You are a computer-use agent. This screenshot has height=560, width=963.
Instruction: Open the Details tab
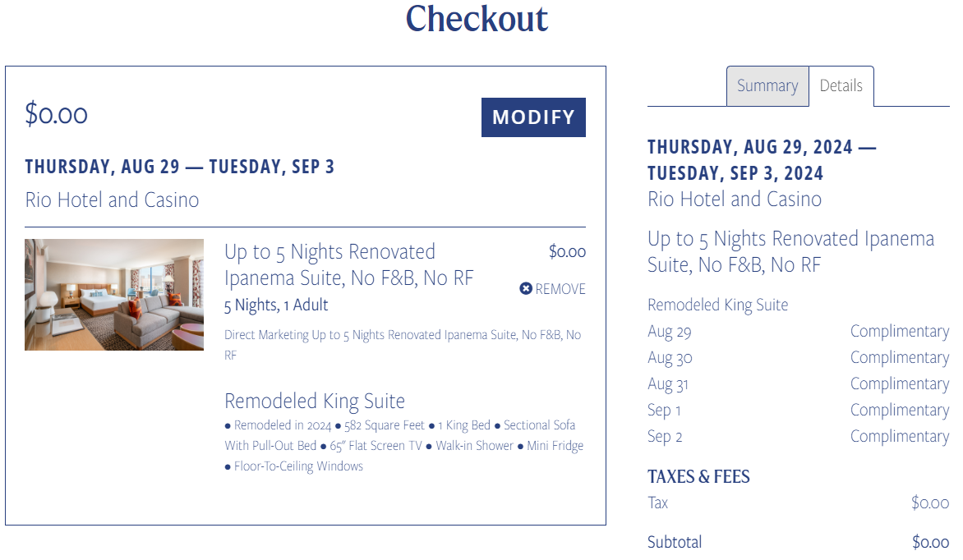(841, 86)
